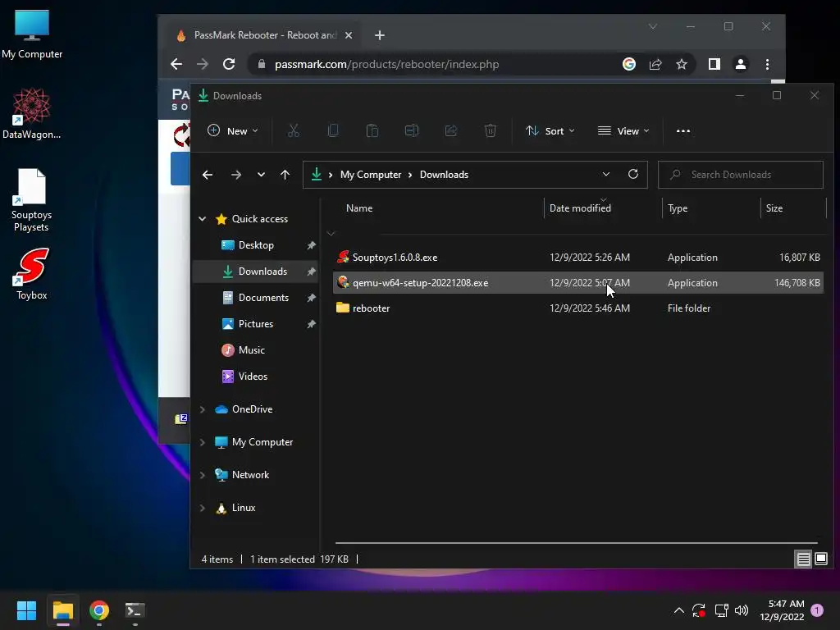Image resolution: width=840 pixels, height=630 pixels.
Task: Sort files by the Size column
Action: point(793,208)
